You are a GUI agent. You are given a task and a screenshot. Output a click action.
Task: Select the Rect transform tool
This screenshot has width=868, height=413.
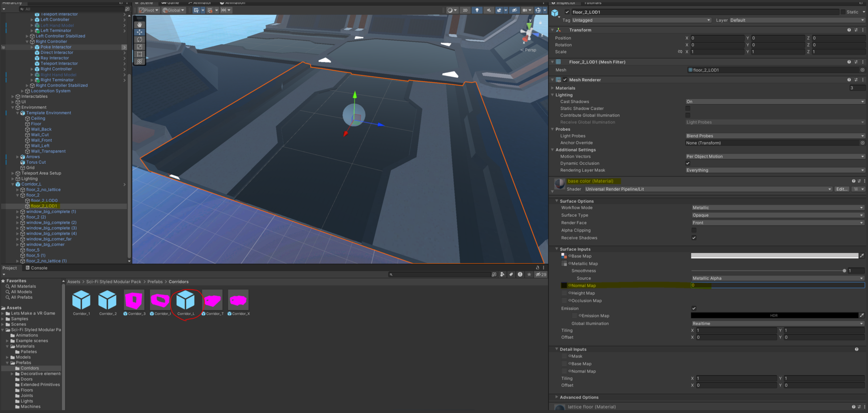140,54
